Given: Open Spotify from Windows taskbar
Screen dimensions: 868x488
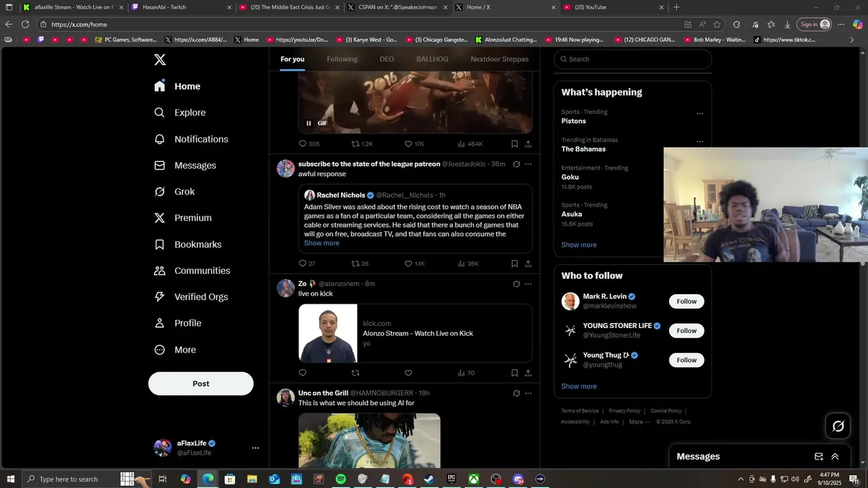Looking at the screenshot, I should [340, 479].
